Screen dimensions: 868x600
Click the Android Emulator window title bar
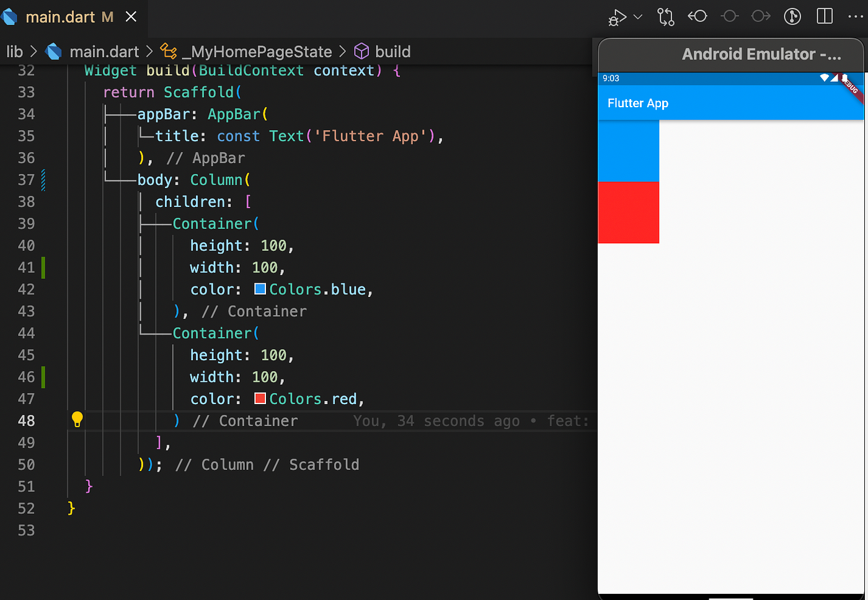pyautogui.click(x=732, y=55)
